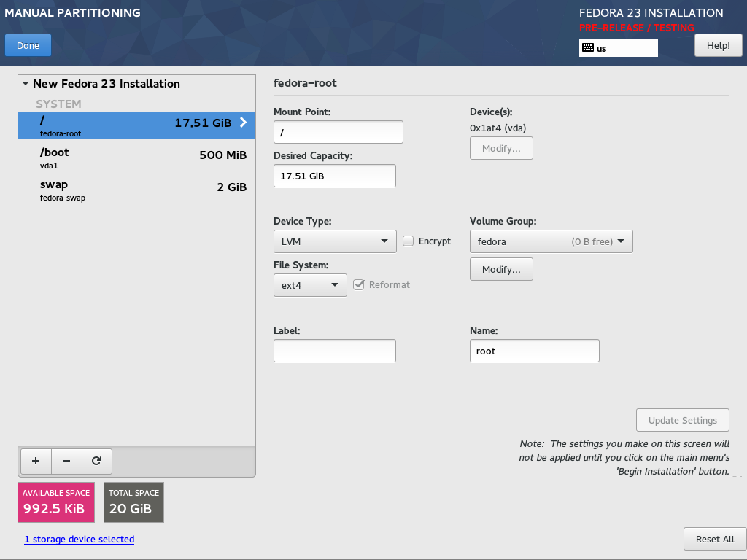Image resolution: width=747 pixels, height=560 pixels.
Task: Select the / fedora-root partition row
Action: [136, 125]
